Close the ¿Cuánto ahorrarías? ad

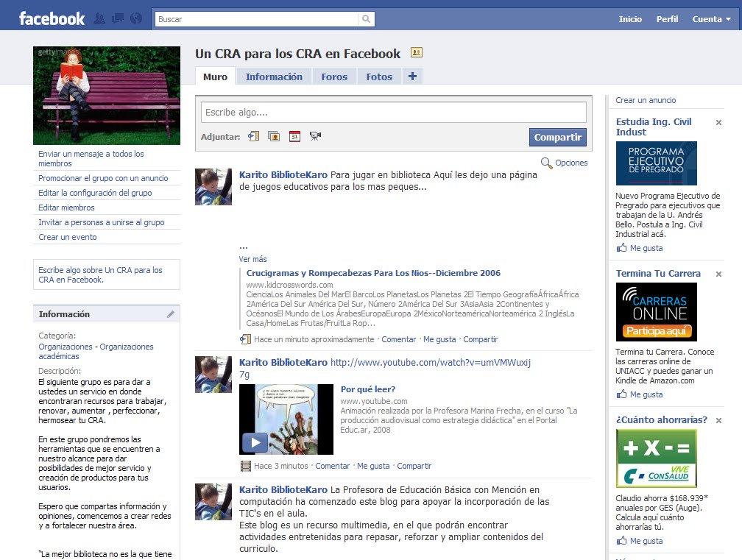tap(718, 420)
